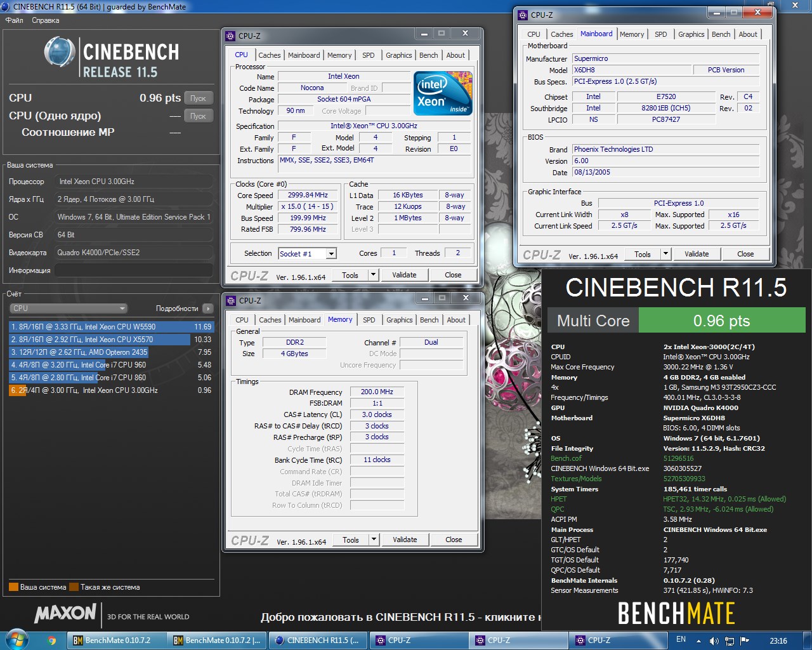Open the Tools dropdown arrow in the CPU-Z Mainboard window
The image size is (812, 650).
point(665,254)
